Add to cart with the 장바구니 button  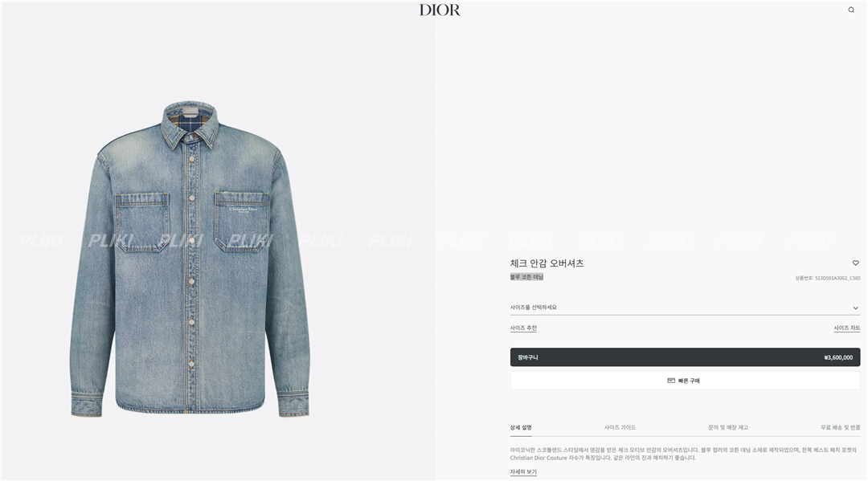coord(685,357)
